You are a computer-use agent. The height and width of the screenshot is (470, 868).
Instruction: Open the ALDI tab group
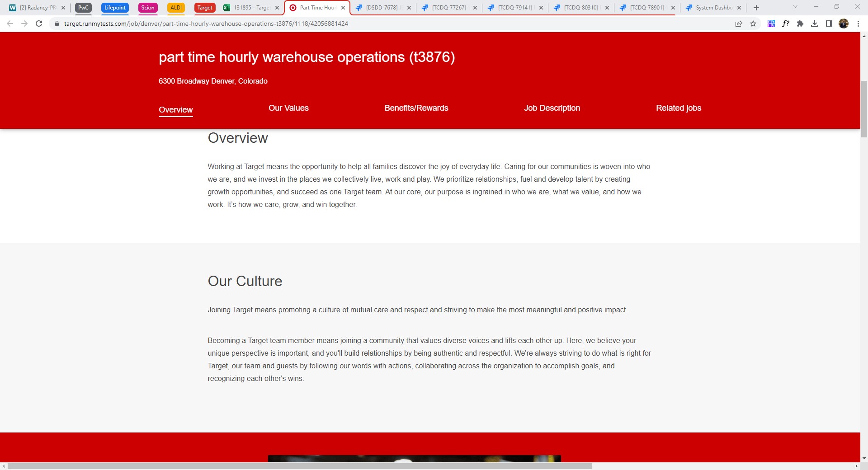(176, 8)
